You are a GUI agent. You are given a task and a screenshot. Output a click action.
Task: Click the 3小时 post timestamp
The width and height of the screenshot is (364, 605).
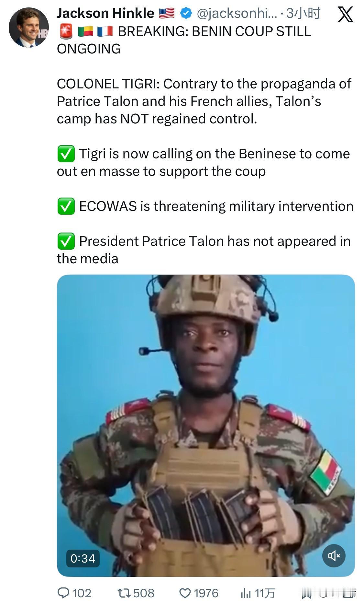303,13
